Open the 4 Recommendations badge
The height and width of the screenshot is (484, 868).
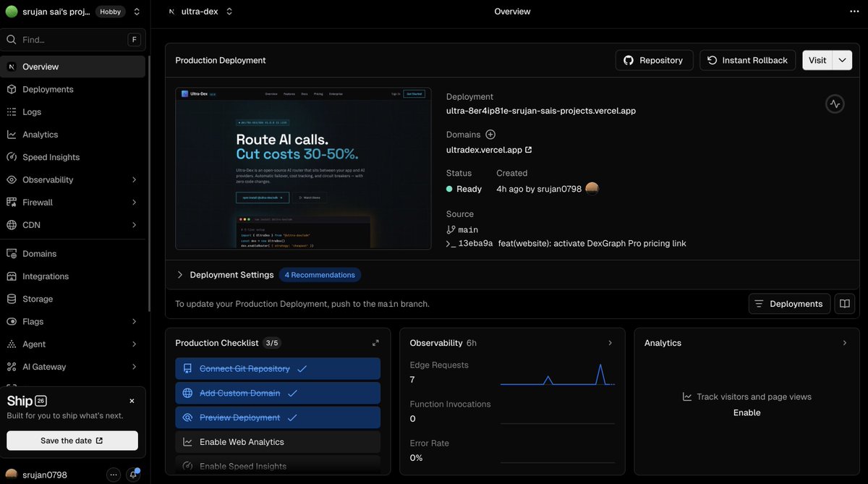(320, 275)
